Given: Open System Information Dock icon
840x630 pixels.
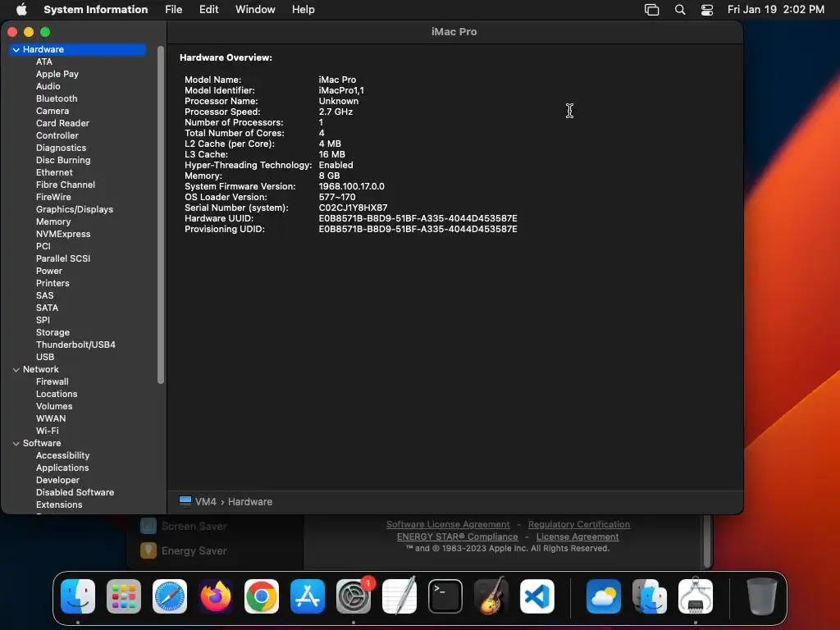Looking at the screenshot, I should (696, 596).
